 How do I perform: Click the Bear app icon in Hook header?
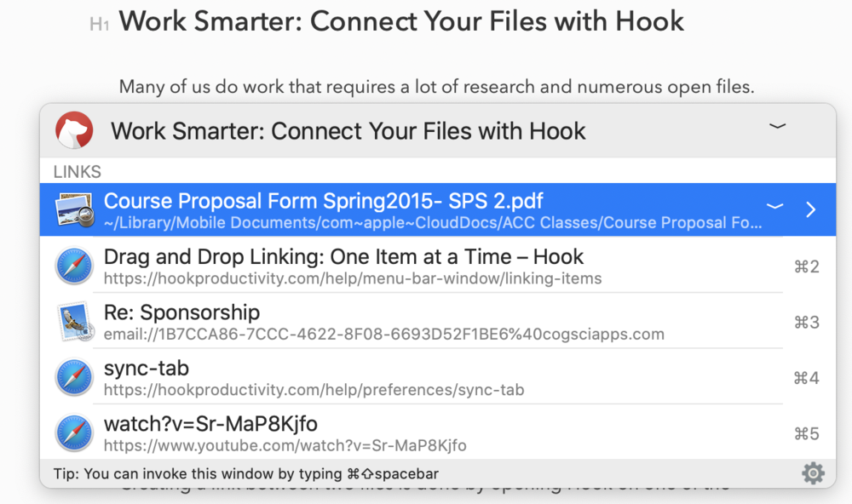pyautogui.click(x=74, y=130)
